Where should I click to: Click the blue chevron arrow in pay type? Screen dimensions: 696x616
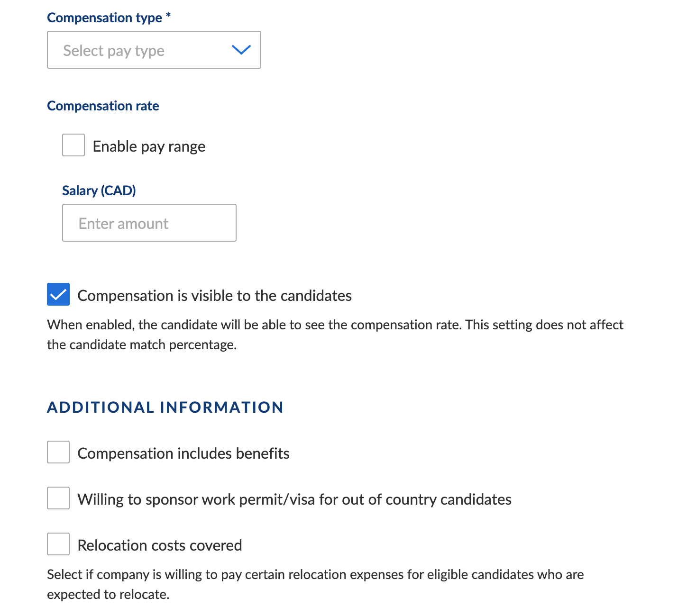(241, 50)
